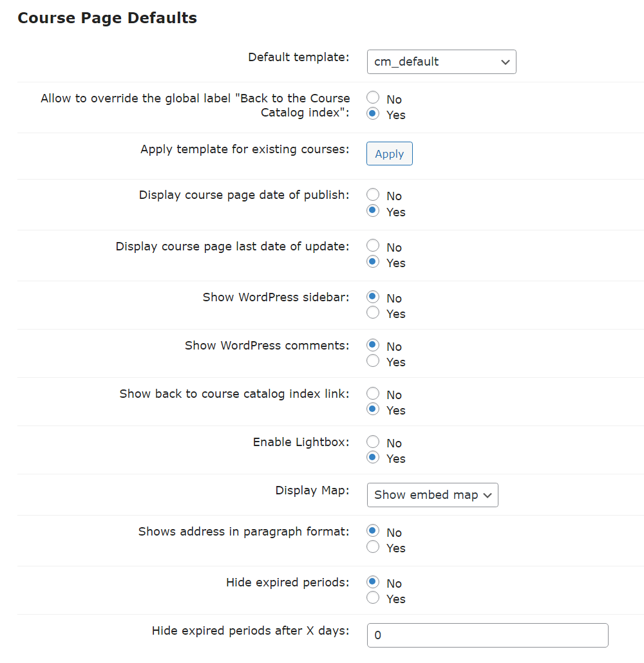Click "Apply template for existing courses:" label
Image resolution: width=644 pixels, height=663 pixels.
[x=245, y=149]
